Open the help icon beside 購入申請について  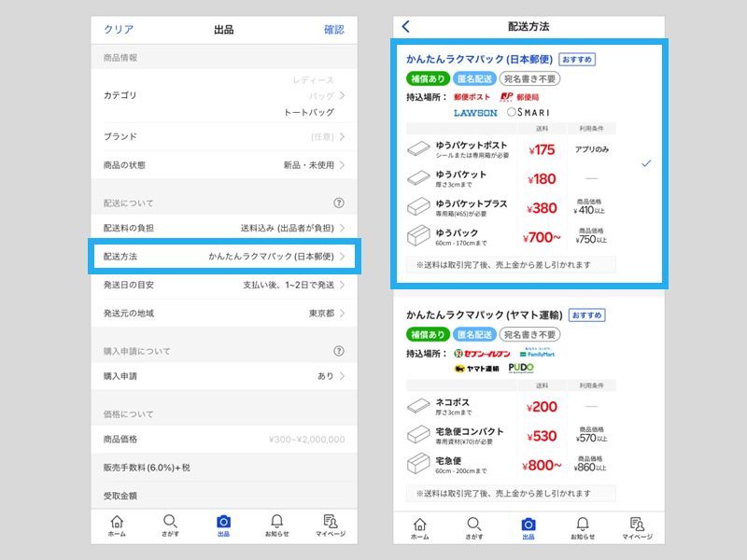pyautogui.click(x=339, y=351)
